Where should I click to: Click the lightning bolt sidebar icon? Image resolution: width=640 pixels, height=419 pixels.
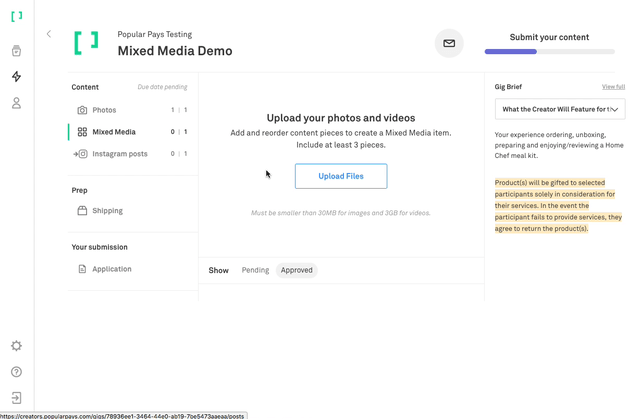(16, 77)
